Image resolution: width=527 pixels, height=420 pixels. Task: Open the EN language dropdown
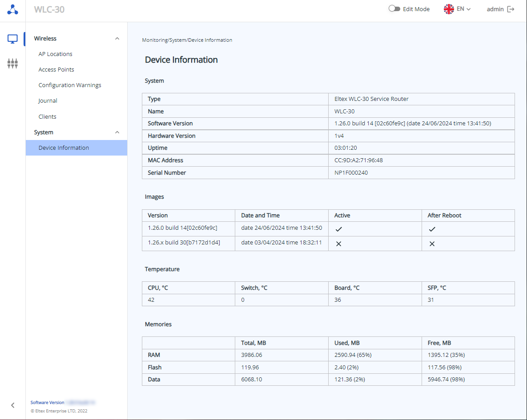click(463, 9)
